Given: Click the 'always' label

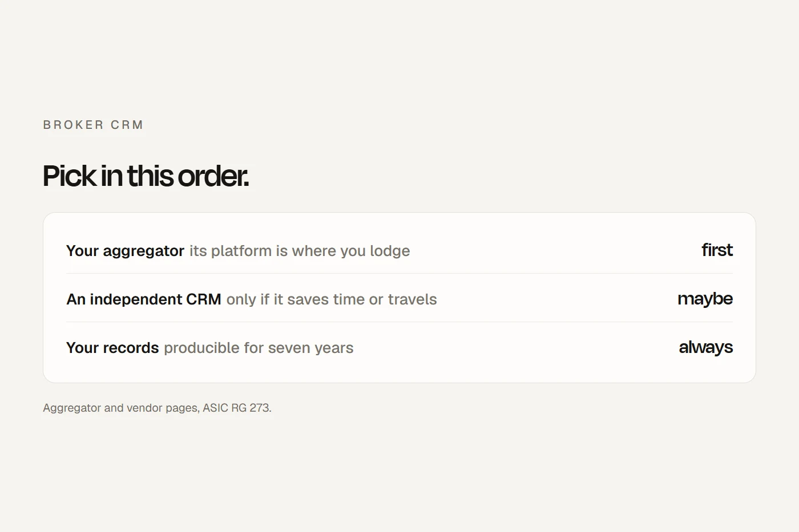Looking at the screenshot, I should (705, 347).
